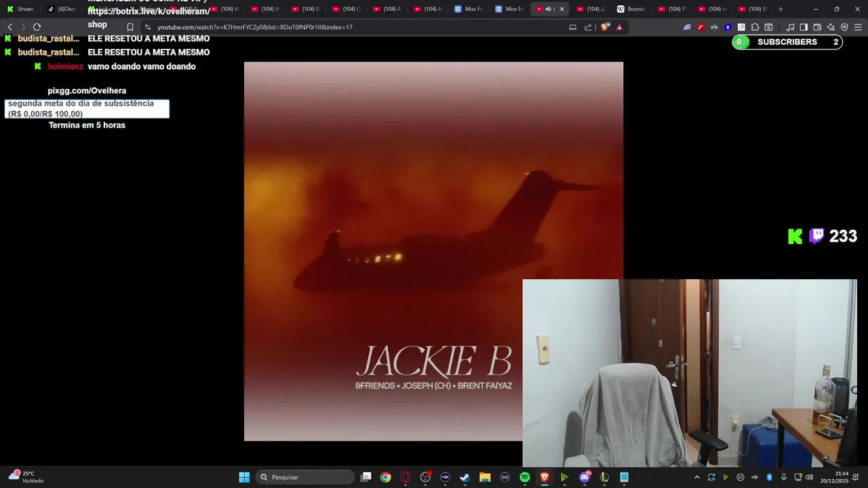Open Steam from the taskbar
868x488 pixels.
pos(465,477)
